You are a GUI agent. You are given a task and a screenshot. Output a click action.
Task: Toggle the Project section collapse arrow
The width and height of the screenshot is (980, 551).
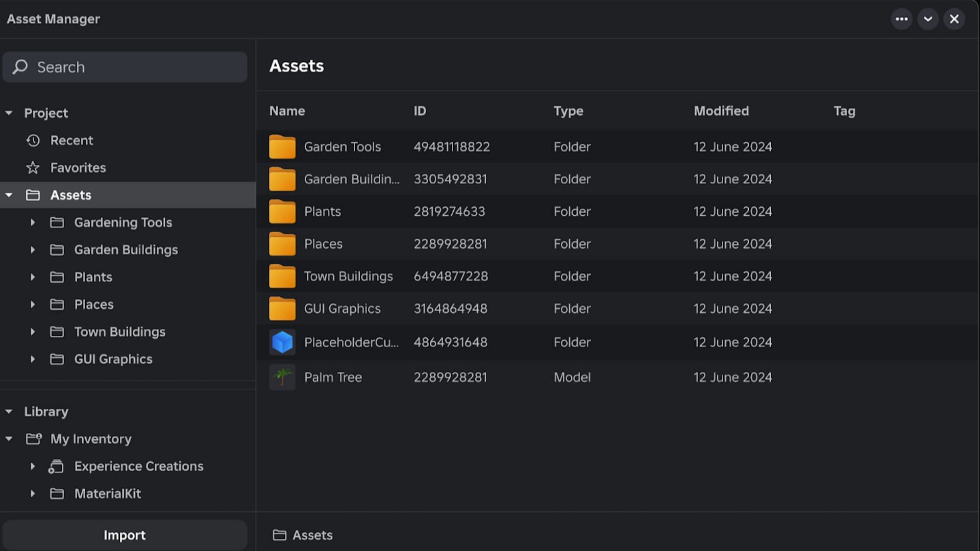point(9,112)
